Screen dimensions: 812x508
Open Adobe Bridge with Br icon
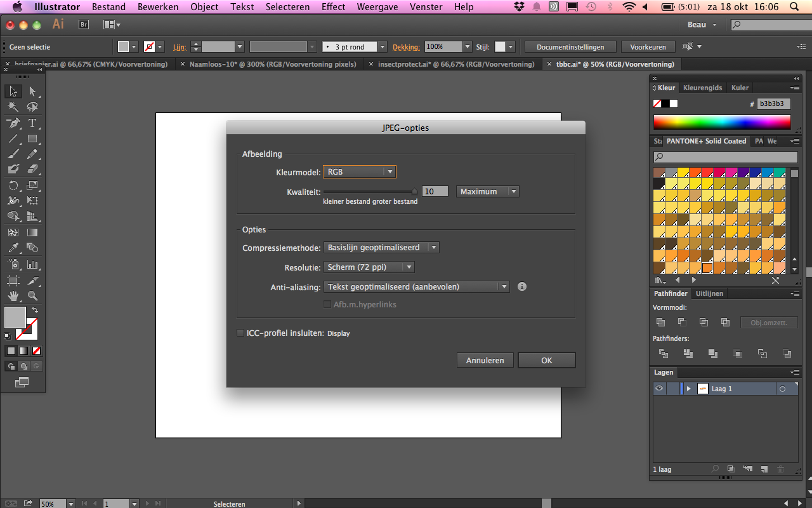pos(84,24)
